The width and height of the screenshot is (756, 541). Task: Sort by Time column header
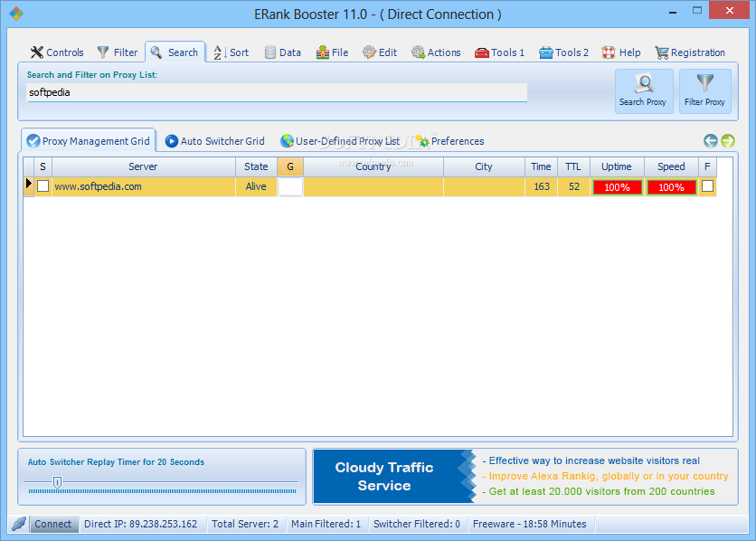tap(541, 166)
